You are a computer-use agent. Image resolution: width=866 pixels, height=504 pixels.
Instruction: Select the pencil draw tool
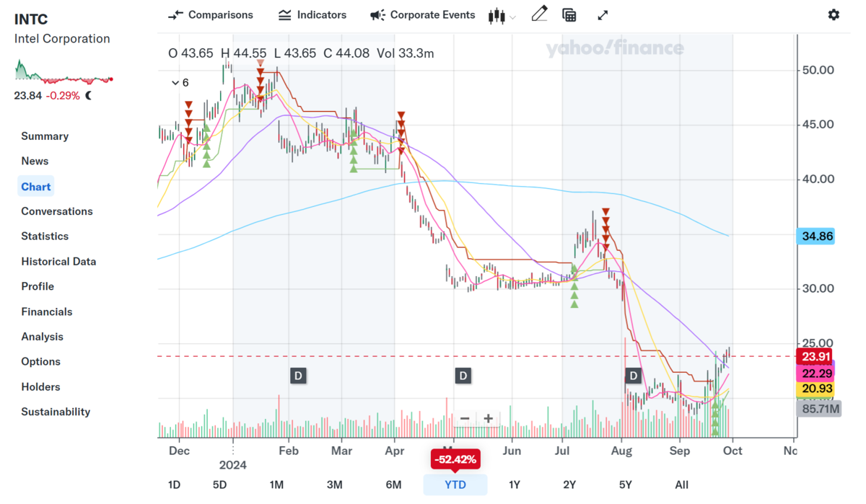tap(539, 14)
